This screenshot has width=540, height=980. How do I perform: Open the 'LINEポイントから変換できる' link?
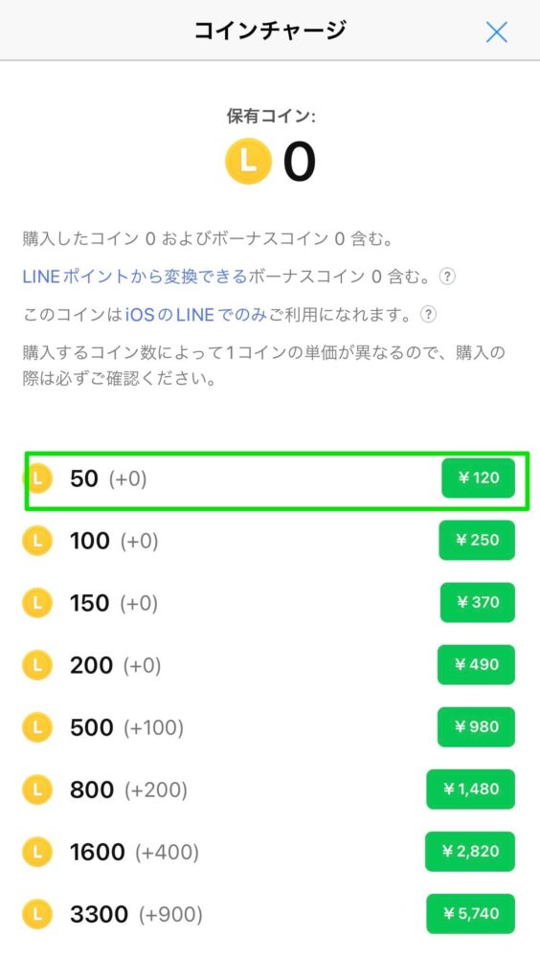click(135, 277)
